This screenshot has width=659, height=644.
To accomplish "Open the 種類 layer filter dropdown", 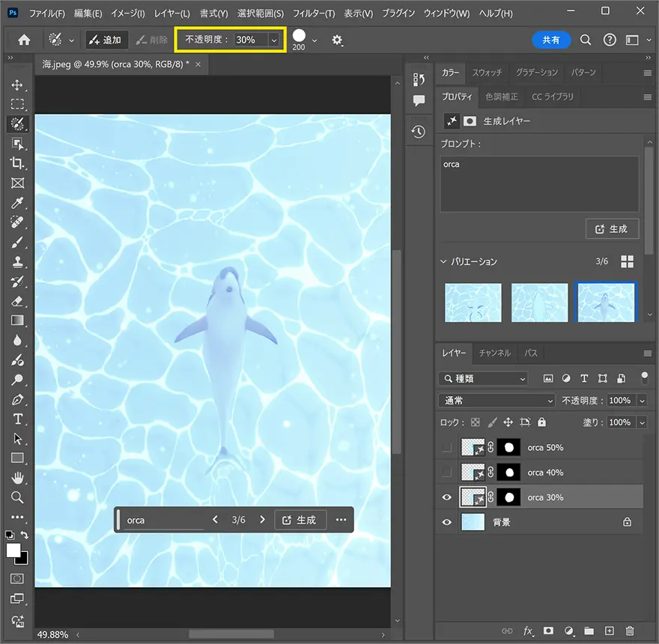I will point(483,378).
